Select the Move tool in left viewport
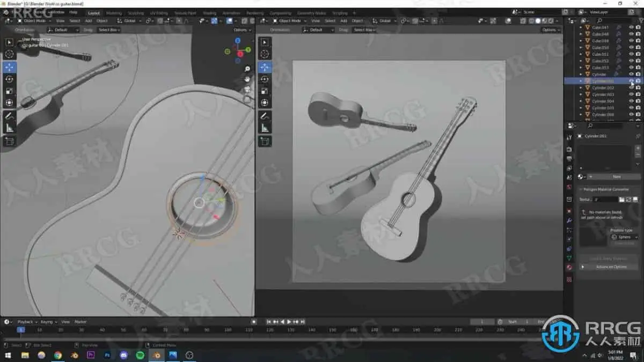 [10, 67]
